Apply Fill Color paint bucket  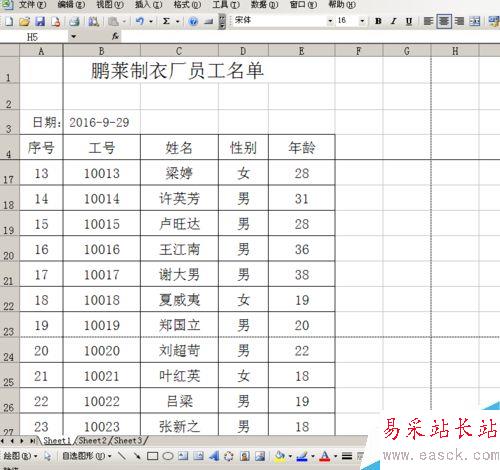[280, 456]
